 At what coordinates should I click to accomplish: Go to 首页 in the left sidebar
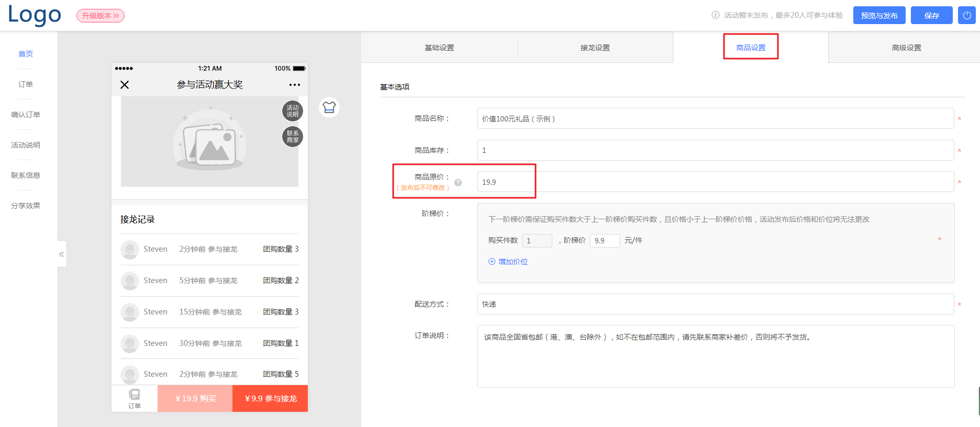26,54
